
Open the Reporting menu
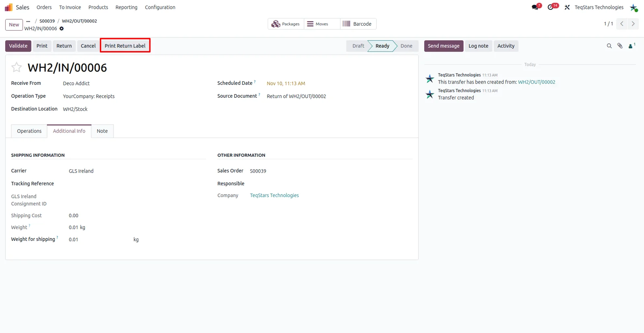click(126, 7)
